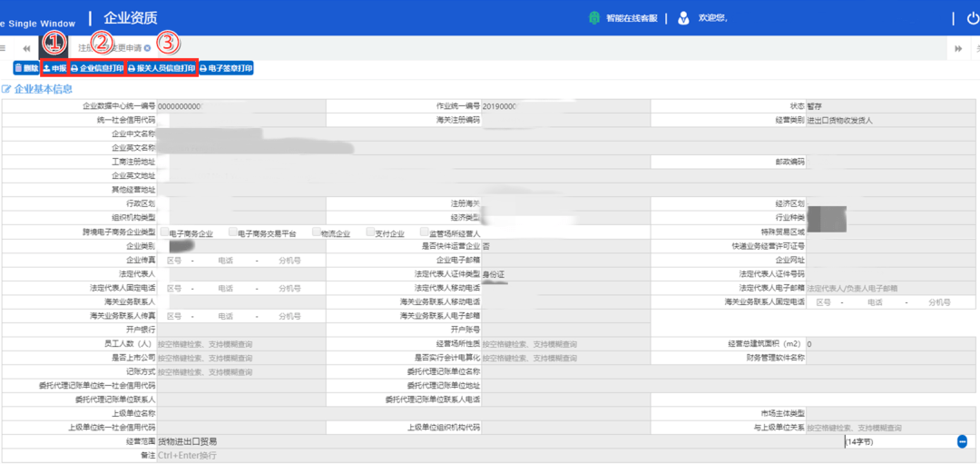Click the 申报 submit button
This screenshot has width=980, height=464.
point(54,68)
